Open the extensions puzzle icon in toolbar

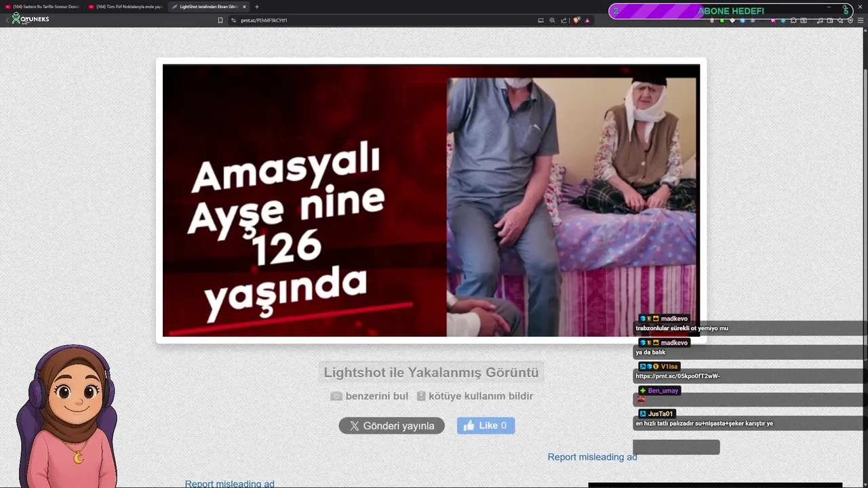pos(793,20)
